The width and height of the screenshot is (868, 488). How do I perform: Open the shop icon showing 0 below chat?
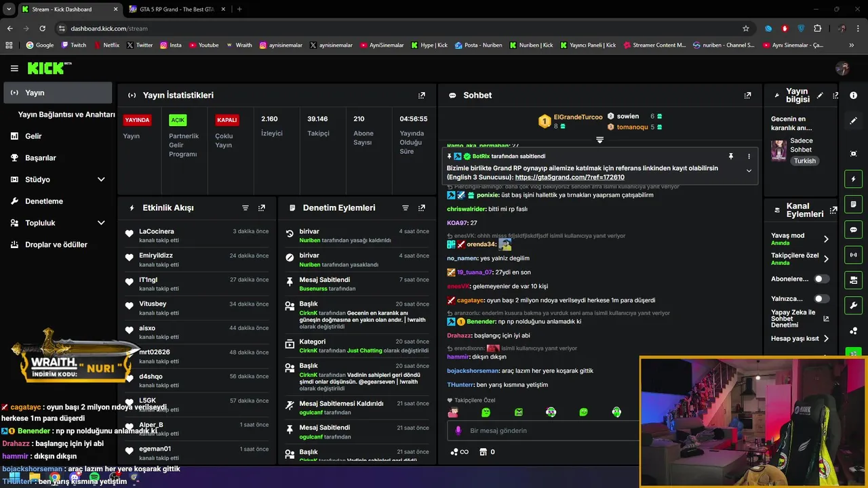pos(483,452)
